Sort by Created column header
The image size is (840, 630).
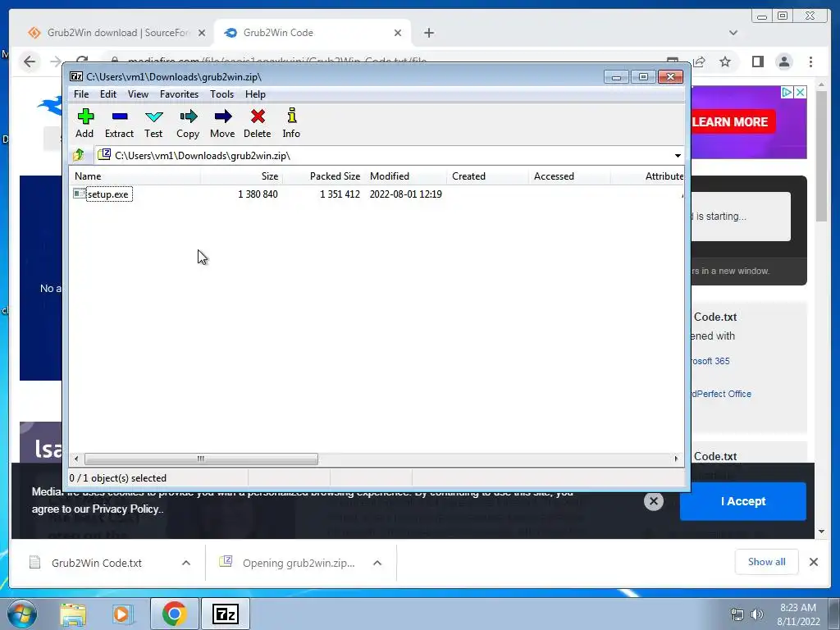[x=487, y=176]
